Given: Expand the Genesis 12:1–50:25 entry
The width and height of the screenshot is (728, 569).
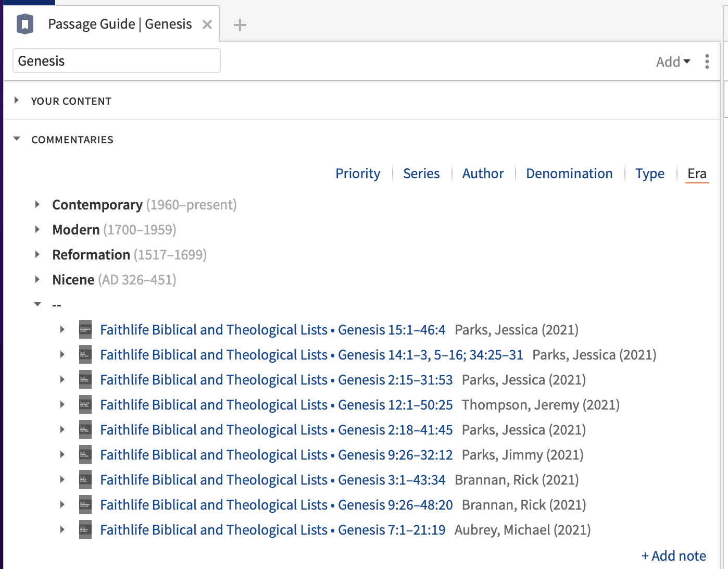Looking at the screenshot, I should click(x=62, y=404).
